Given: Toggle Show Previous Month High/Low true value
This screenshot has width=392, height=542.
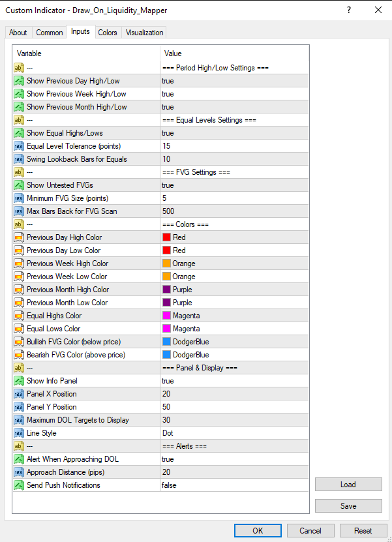Looking at the screenshot, I should click(234, 107).
